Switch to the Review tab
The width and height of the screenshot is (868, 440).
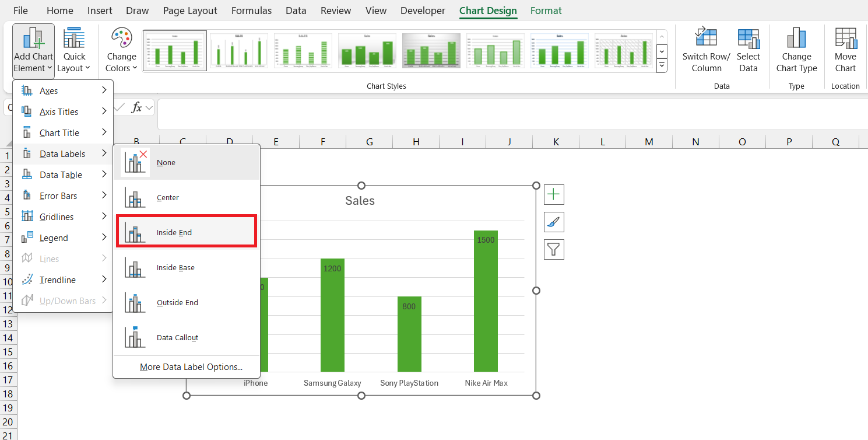336,11
